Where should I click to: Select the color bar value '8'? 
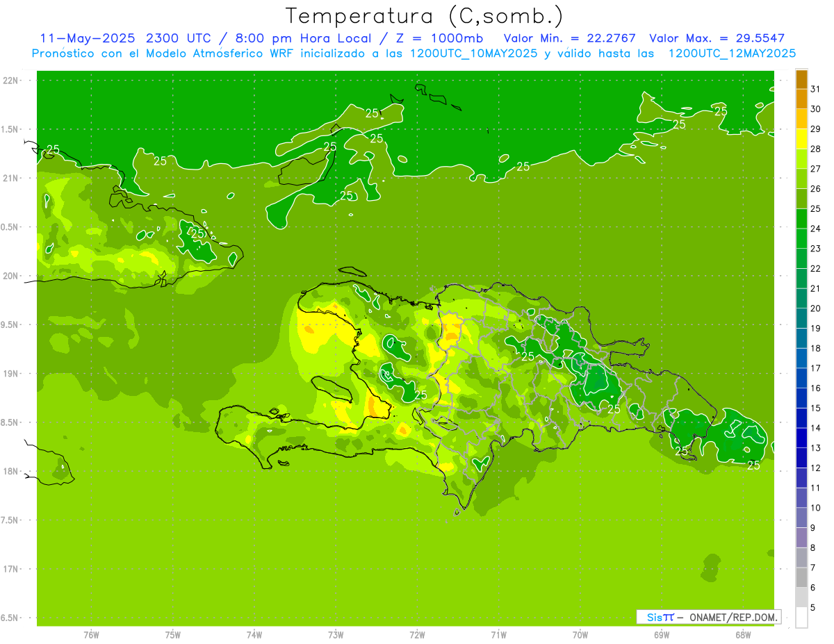coord(813,547)
